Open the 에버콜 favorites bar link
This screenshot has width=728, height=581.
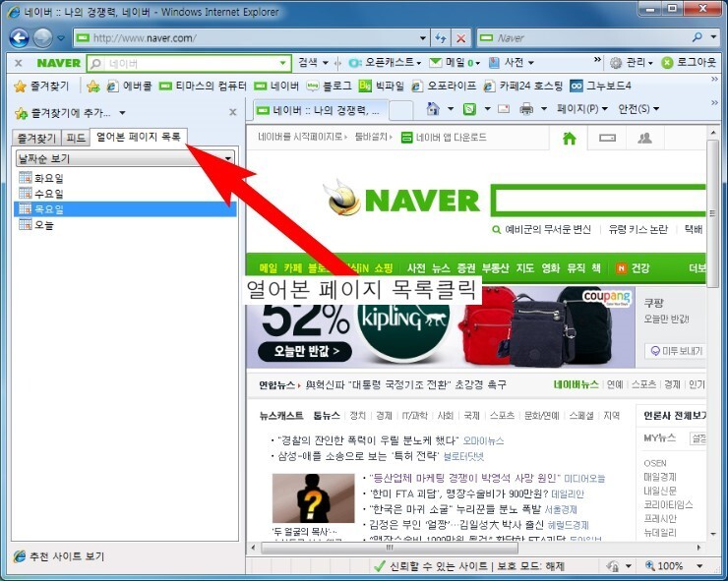pyautogui.click(x=129, y=86)
